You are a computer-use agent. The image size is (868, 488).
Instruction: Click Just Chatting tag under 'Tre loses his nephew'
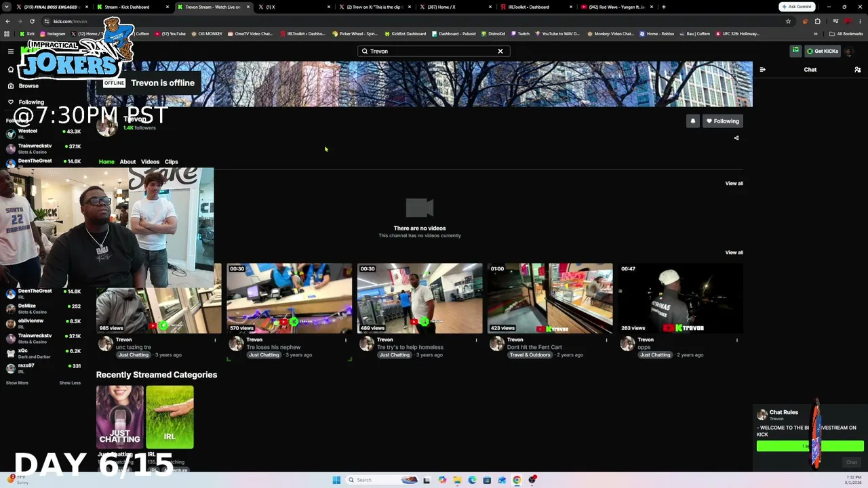point(264,355)
